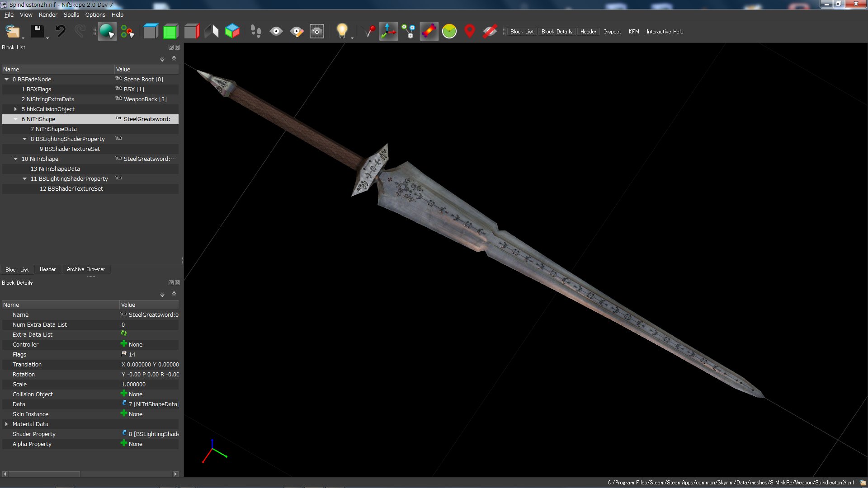Open the Spells menu
Screen dimensions: 868x488
[71, 14]
